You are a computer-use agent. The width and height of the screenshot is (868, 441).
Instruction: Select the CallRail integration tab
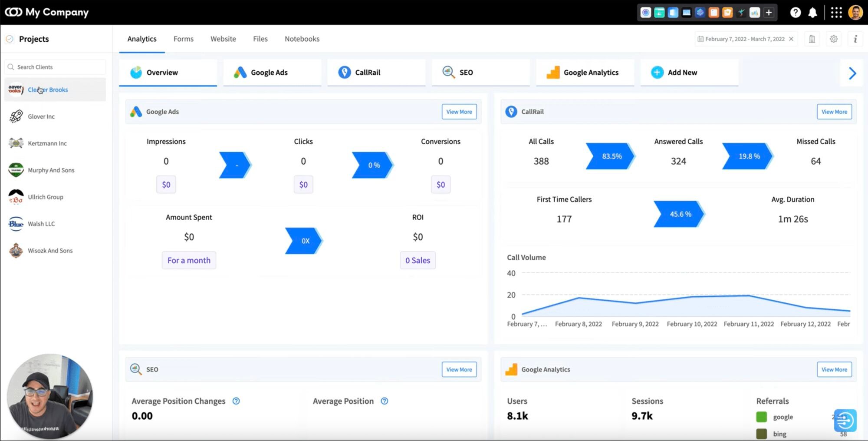click(376, 73)
